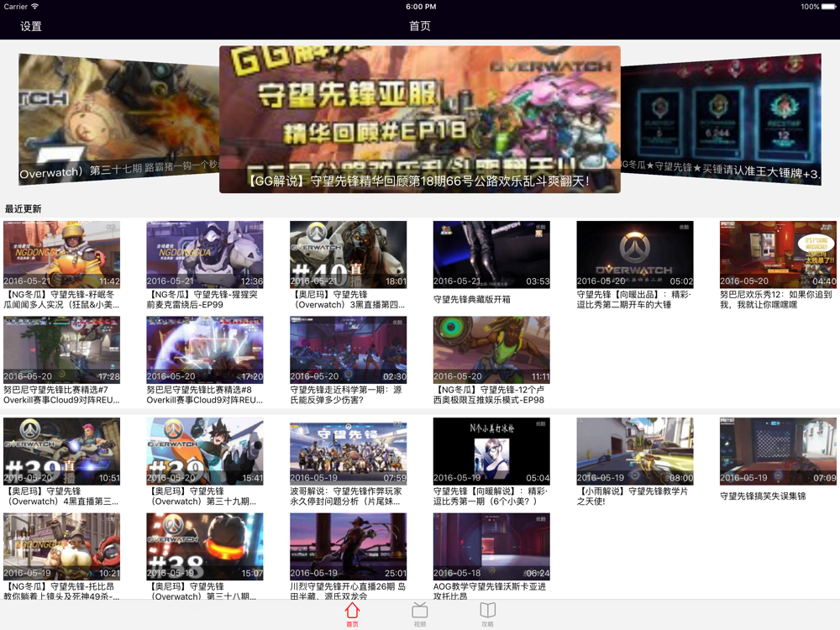This screenshot has height=630, width=840.
Task: Play the NG冬瓜 托比昂 video thumbnail
Action: coord(61,547)
